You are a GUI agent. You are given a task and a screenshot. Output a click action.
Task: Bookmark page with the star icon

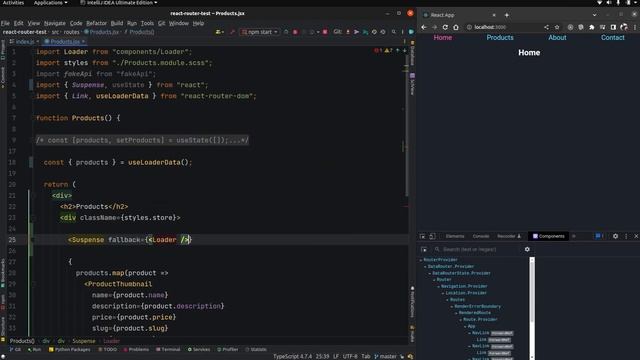point(557,27)
